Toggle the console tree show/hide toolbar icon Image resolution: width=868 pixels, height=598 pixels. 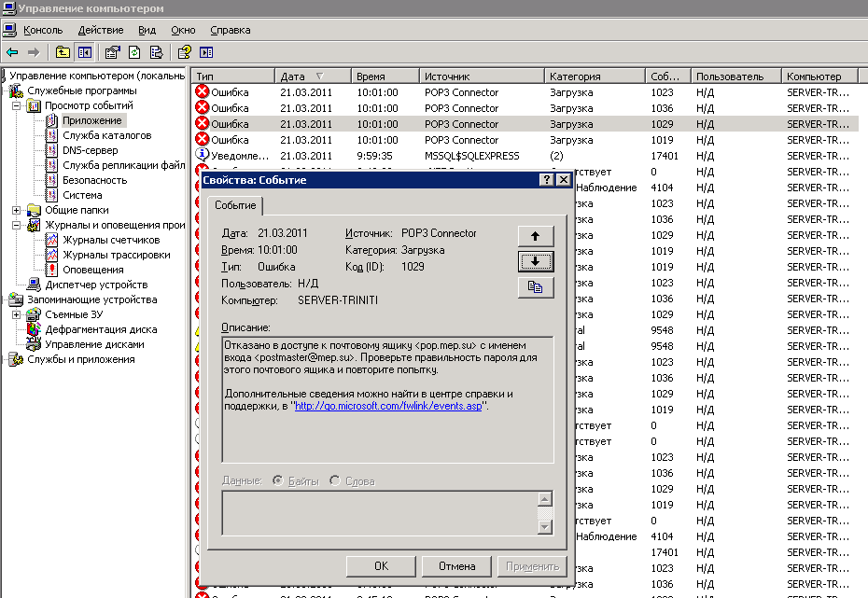(x=85, y=52)
